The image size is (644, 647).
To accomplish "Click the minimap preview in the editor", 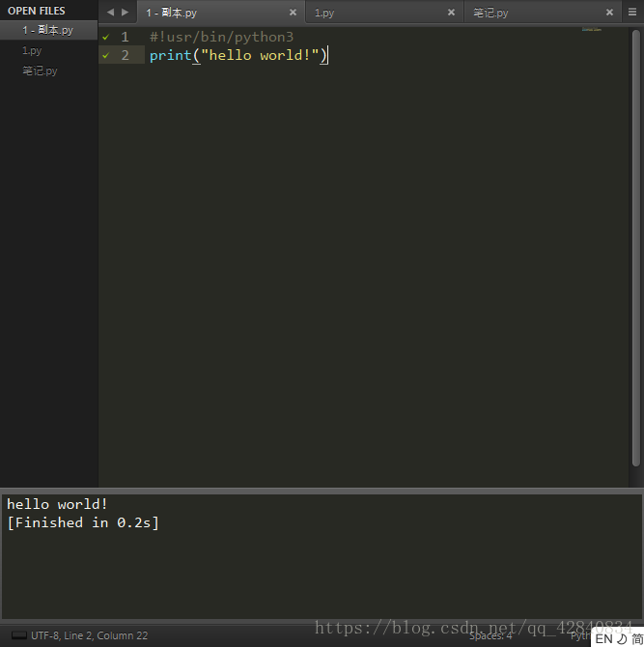I will point(592,29).
